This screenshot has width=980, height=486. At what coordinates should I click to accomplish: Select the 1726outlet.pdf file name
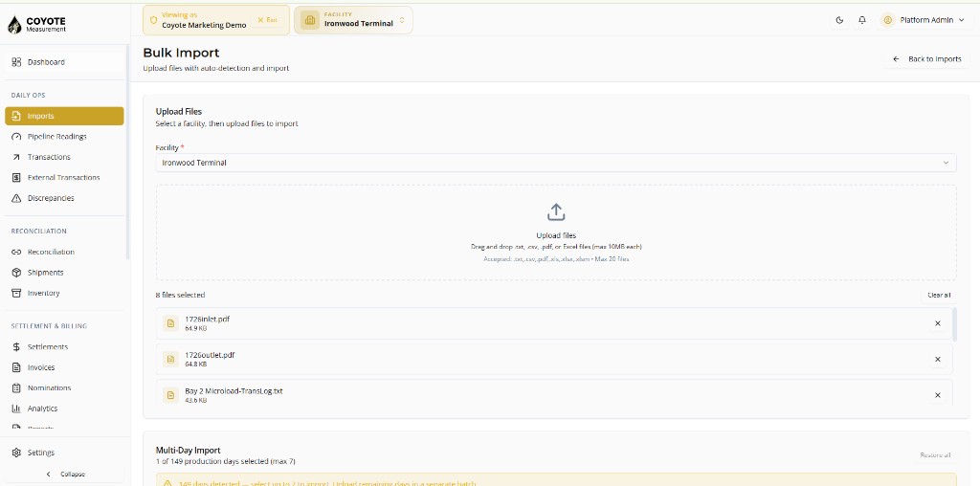[210, 355]
